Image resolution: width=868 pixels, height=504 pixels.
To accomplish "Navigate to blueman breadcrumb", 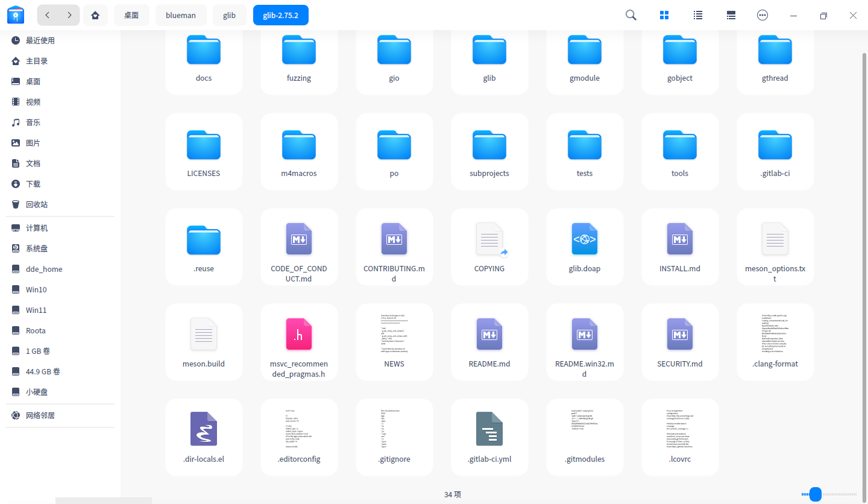I will point(181,15).
